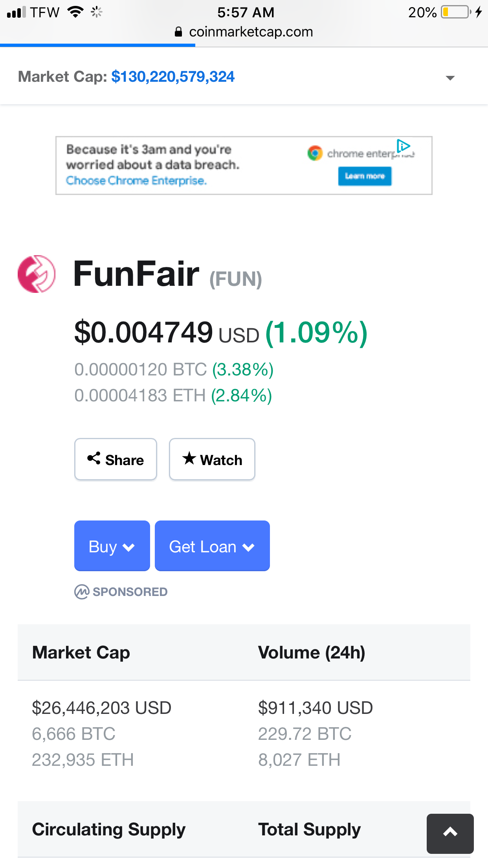Tap the scroll-to-top arrow button
The height and width of the screenshot is (868, 488).
pos(450,833)
